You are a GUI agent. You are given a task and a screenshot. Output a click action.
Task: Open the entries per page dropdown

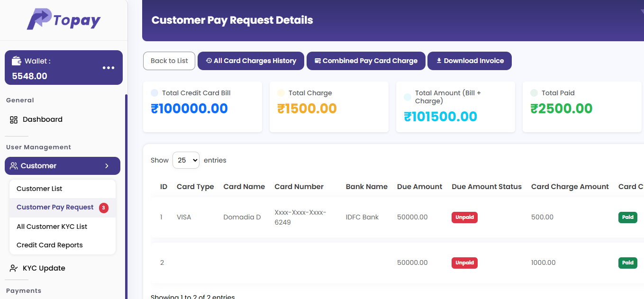(186, 160)
